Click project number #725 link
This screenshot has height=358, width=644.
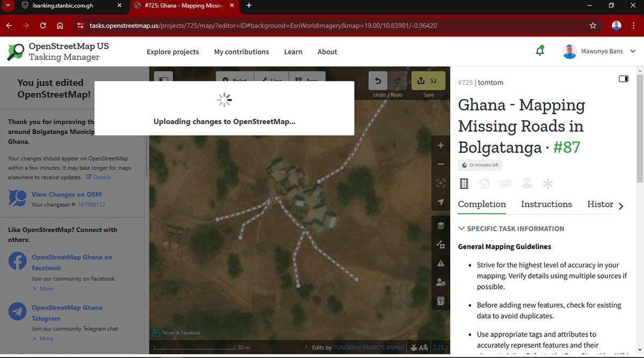pos(465,83)
